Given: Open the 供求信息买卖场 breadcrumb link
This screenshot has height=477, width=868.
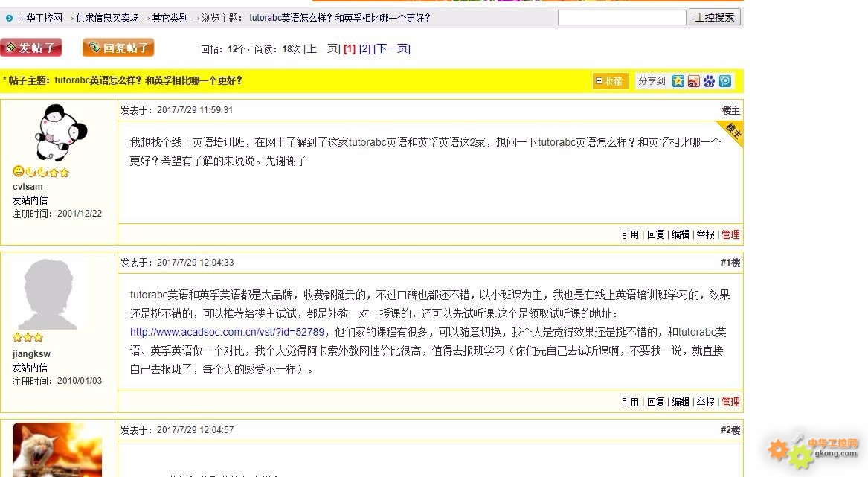Looking at the screenshot, I should tap(107, 19).
